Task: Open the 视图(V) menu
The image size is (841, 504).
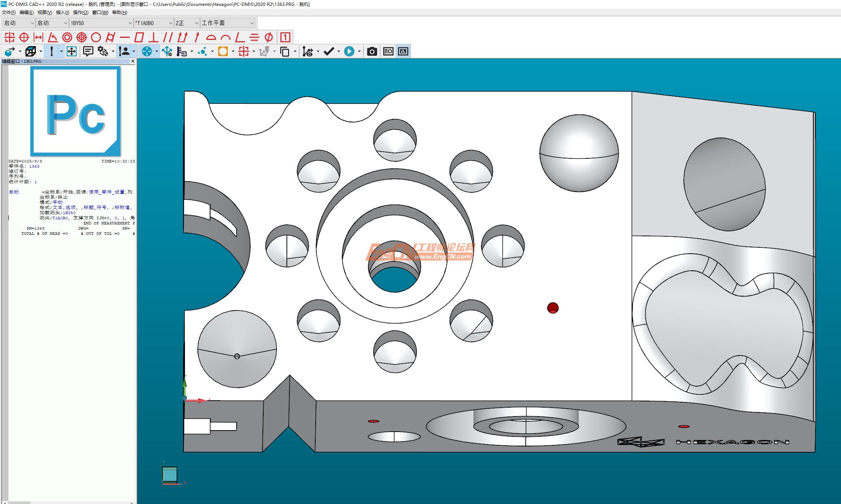Action: [44, 12]
